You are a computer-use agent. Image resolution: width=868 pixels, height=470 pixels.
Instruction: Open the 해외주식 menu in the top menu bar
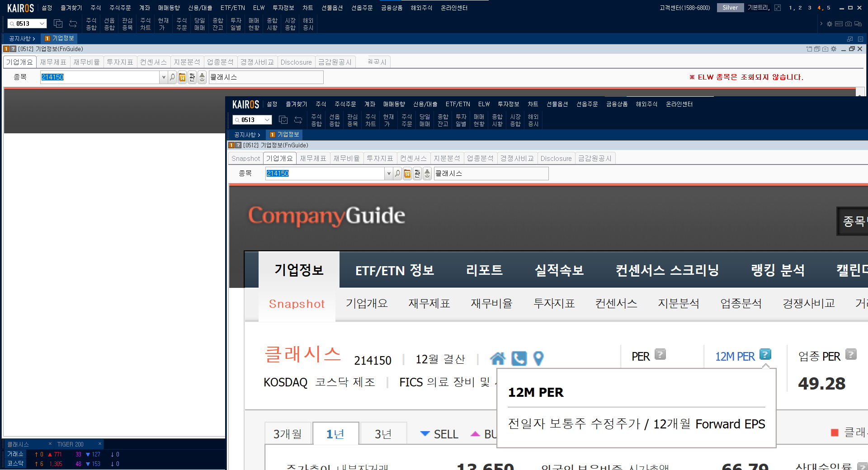421,8
